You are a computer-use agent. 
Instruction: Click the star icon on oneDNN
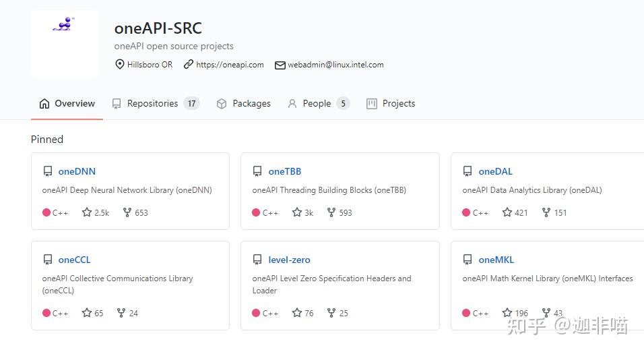click(x=87, y=212)
